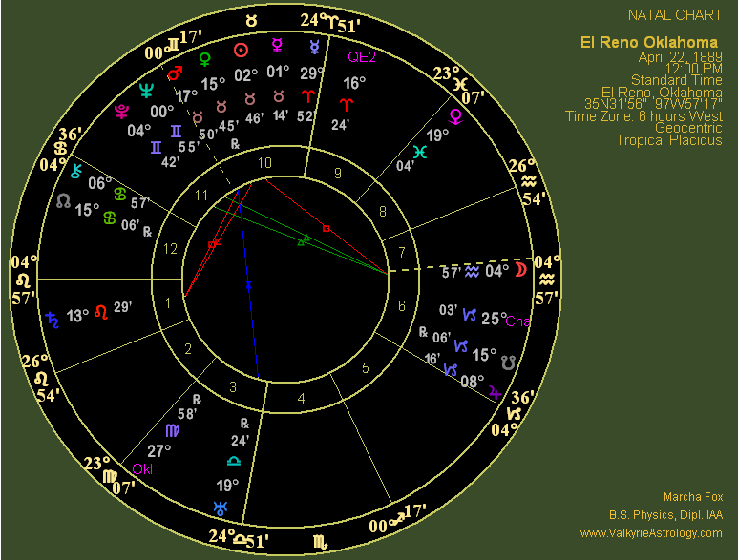
Task: Select the teal Chiron key glyph
Action: coord(76,169)
